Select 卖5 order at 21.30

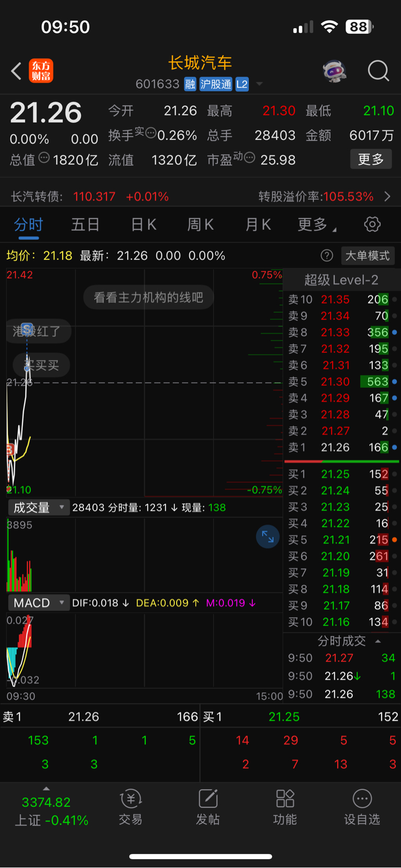pyautogui.click(x=342, y=382)
